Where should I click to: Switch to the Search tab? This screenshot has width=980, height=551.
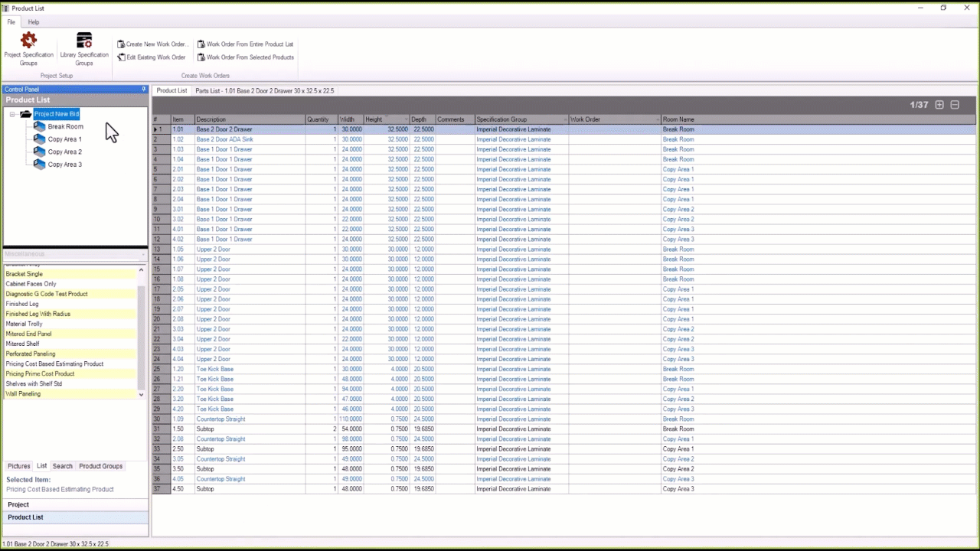[x=63, y=466]
